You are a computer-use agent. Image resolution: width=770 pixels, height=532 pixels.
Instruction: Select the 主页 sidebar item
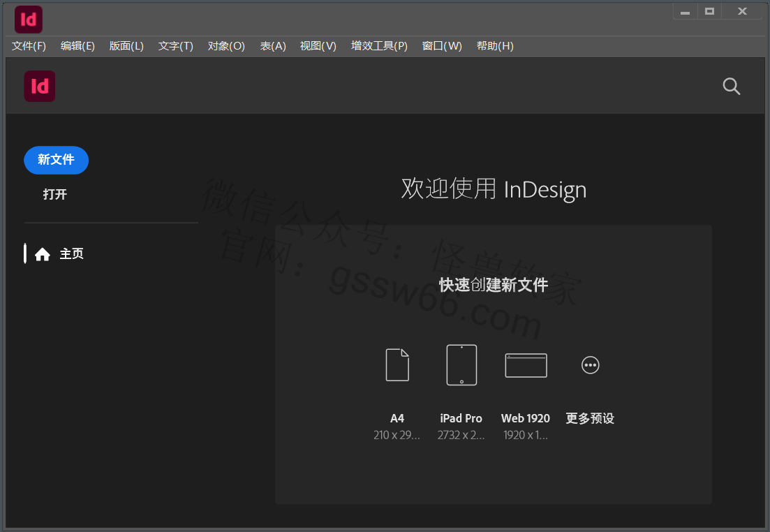pyautogui.click(x=71, y=254)
